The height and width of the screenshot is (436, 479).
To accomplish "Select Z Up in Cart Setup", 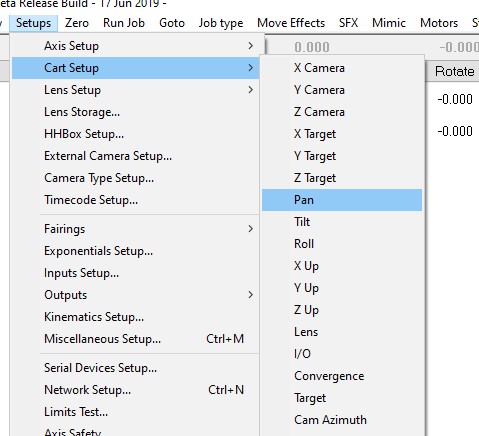I will coord(342,310).
